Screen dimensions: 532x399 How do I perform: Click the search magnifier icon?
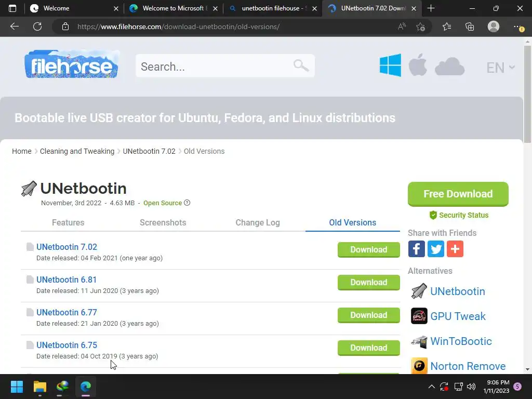(x=301, y=65)
